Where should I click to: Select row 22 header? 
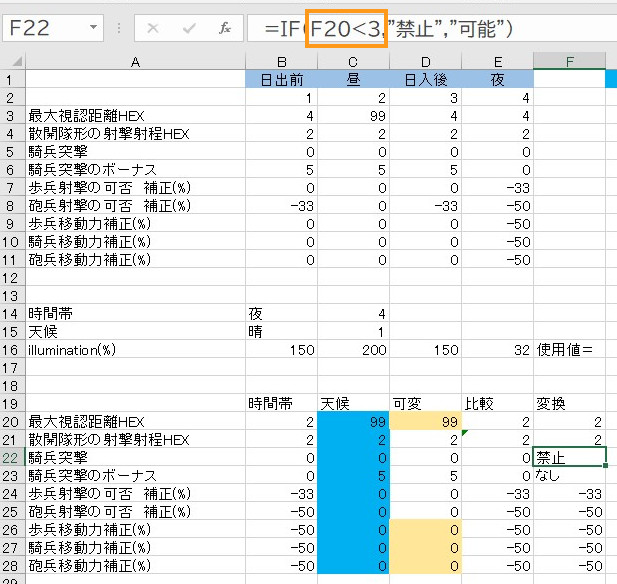click(x=13, y=458)
